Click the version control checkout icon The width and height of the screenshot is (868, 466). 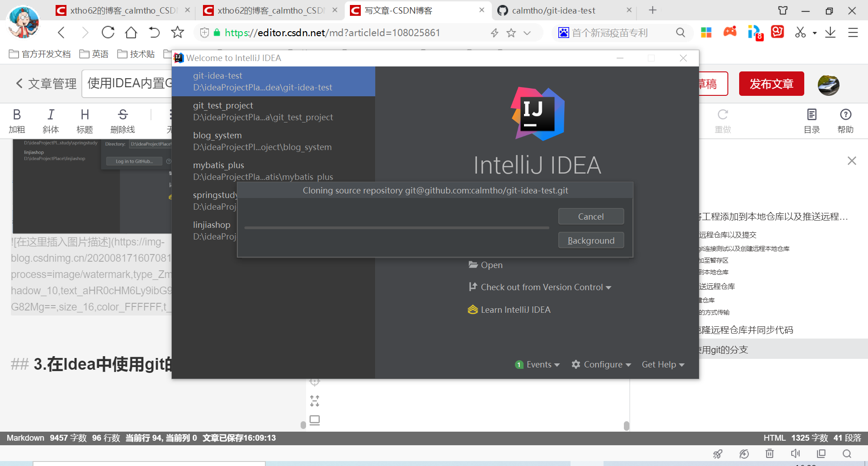tap(473, 287)
